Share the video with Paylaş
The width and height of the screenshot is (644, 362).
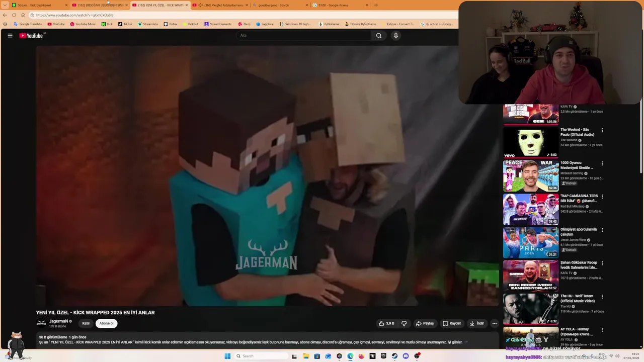click(x=425, y=323)
